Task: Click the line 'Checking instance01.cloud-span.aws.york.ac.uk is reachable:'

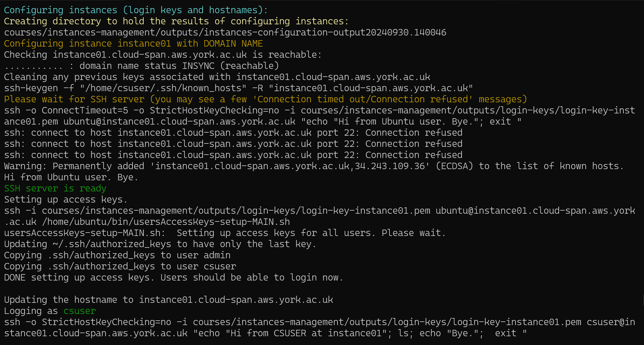Action: tap(163, 55)
